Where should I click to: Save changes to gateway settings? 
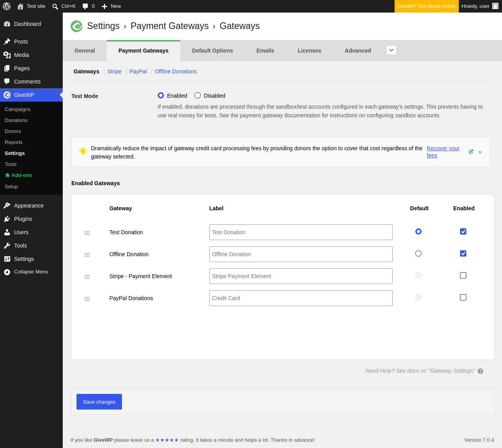[x=99, y=402]
